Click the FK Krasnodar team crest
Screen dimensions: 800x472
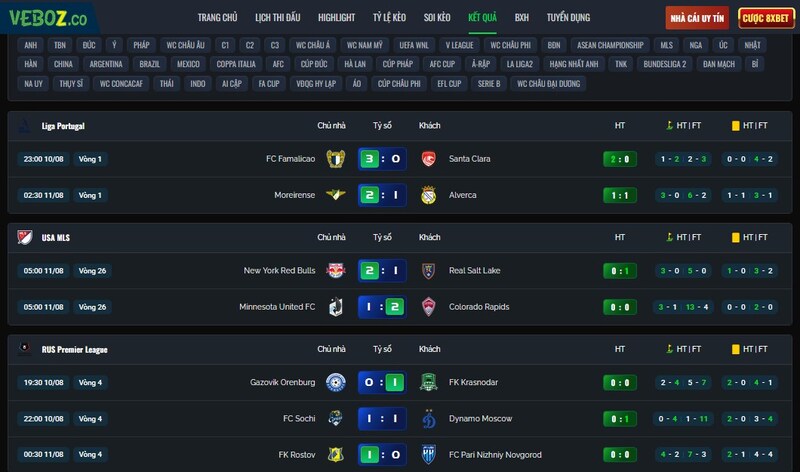(429, 382)
